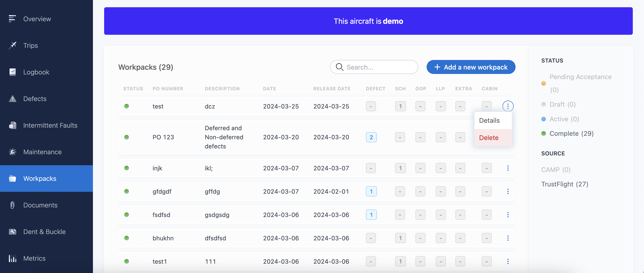Click the Maintenance gear icon
Screen dimensions: 644x273
(x=13, y=152)
